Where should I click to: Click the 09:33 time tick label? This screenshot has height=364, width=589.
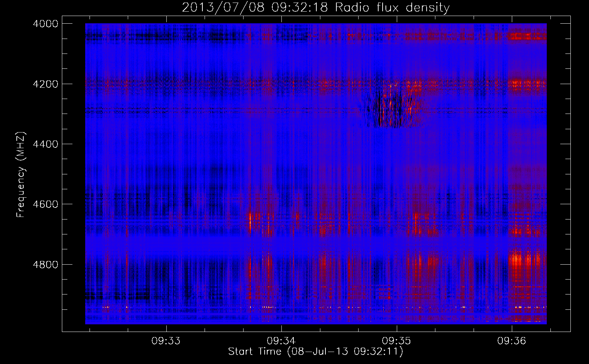(x=166, y=341)
